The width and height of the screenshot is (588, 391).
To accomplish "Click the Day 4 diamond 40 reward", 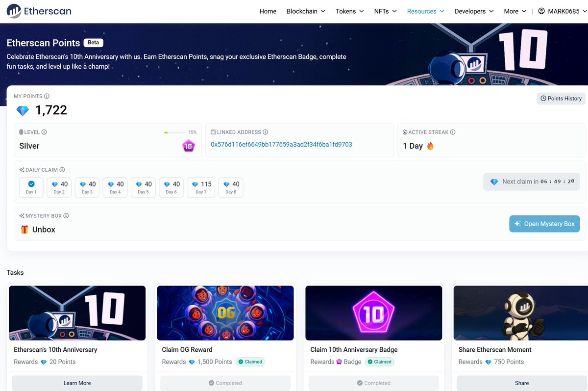I will pyautogui.click(x=115, y=187).
